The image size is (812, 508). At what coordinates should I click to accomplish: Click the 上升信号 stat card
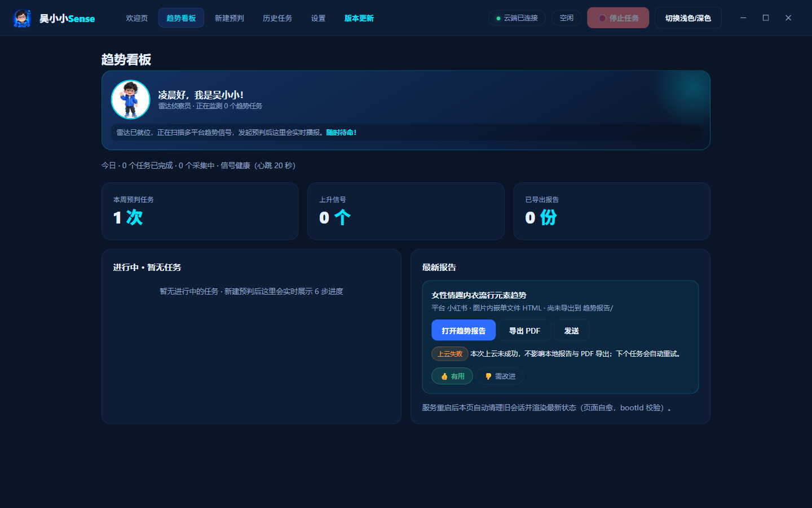[x=406, y=211]
